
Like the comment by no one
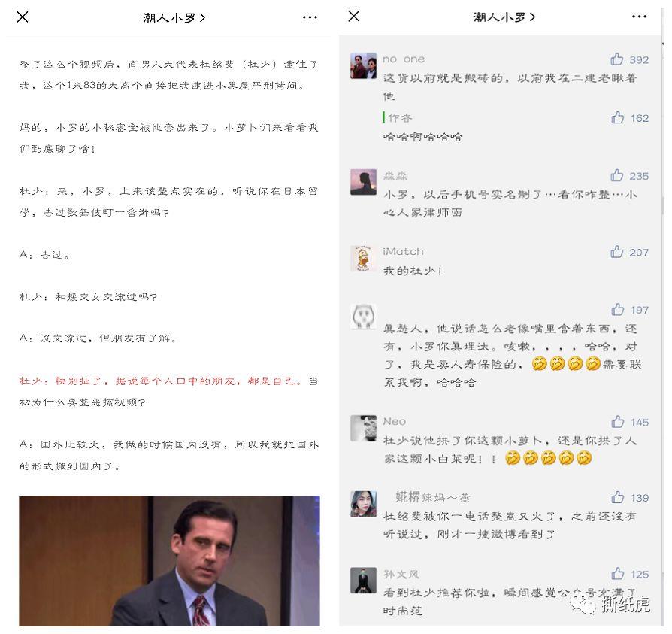point(616,59)
